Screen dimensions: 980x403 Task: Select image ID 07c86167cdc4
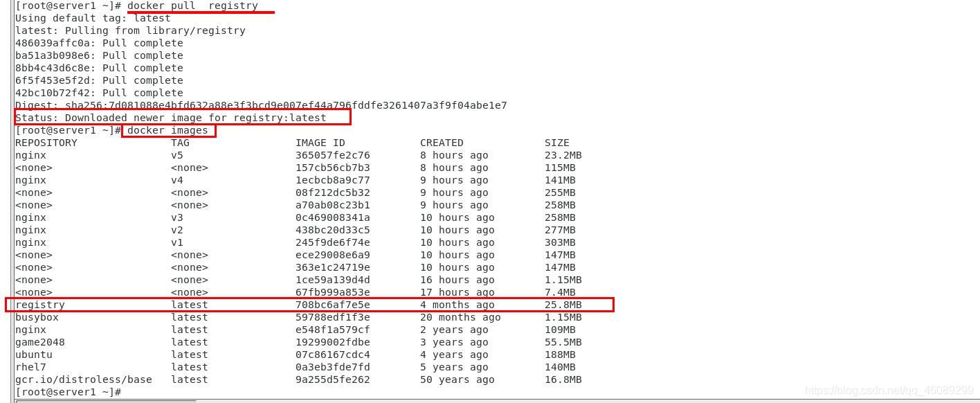click(333, 355)
